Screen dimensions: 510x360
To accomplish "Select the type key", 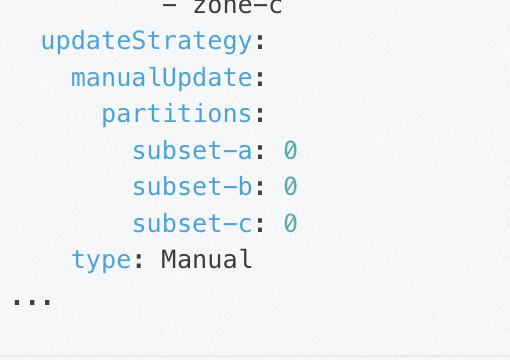I will pyautogui.click(x=101, y=260).
